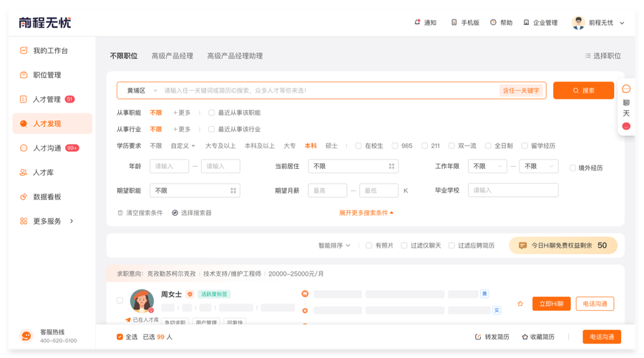Expand account menu chevron beside 前程无忧
Image resolution: width=644 pixels, height=358 pixels.
pyautogui.click(x=622, y=23)
